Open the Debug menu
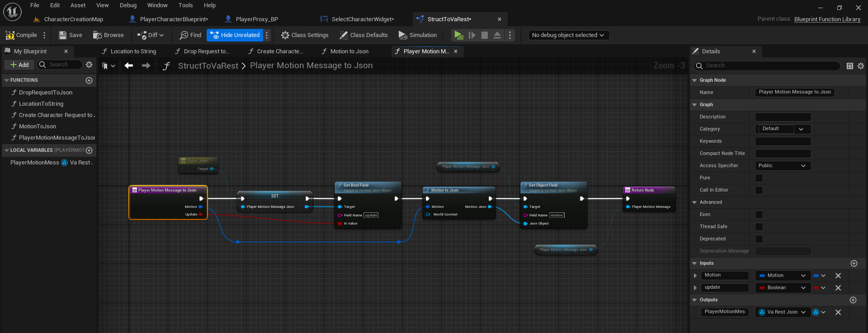 point(128,5)
